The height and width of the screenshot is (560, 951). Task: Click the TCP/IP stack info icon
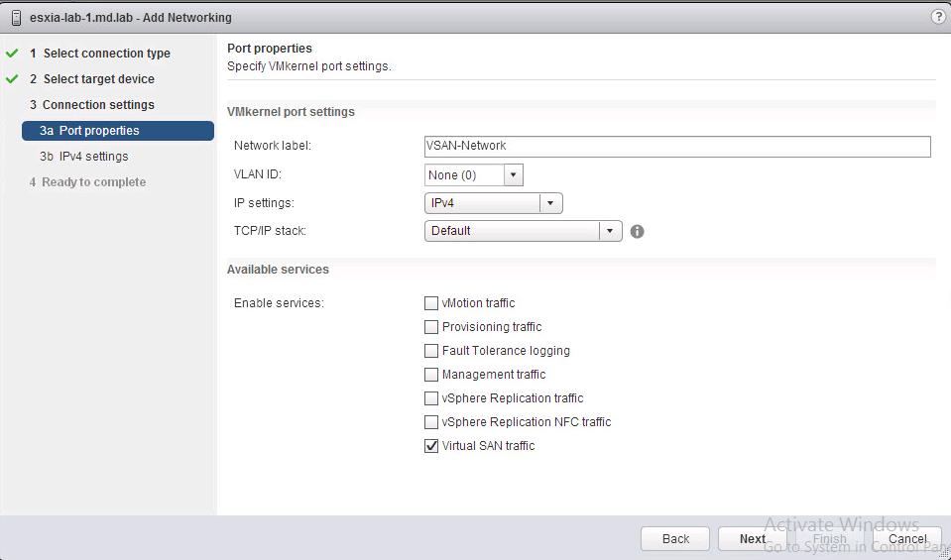[x=638, y=231]
